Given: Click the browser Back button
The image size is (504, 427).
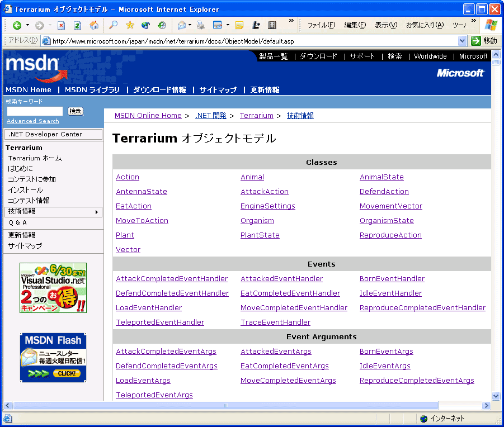Looking at the screenshot, I should coord(17,25).
